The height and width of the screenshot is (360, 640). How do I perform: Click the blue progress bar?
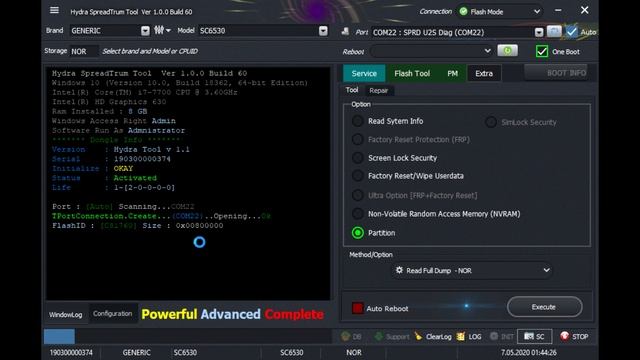59,337
